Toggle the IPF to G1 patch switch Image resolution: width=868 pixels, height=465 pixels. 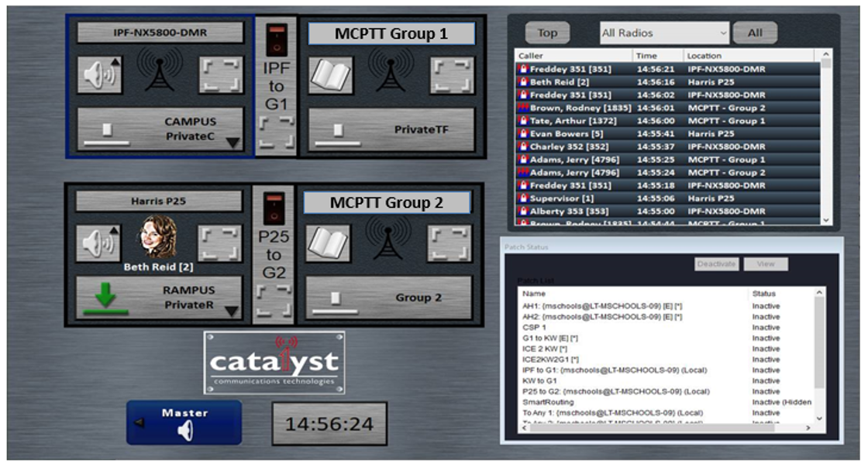[277, 40]
